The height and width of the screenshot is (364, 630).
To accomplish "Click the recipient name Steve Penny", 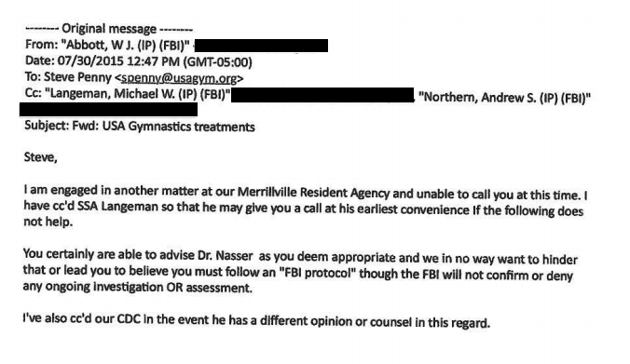I will pos(77,76).
